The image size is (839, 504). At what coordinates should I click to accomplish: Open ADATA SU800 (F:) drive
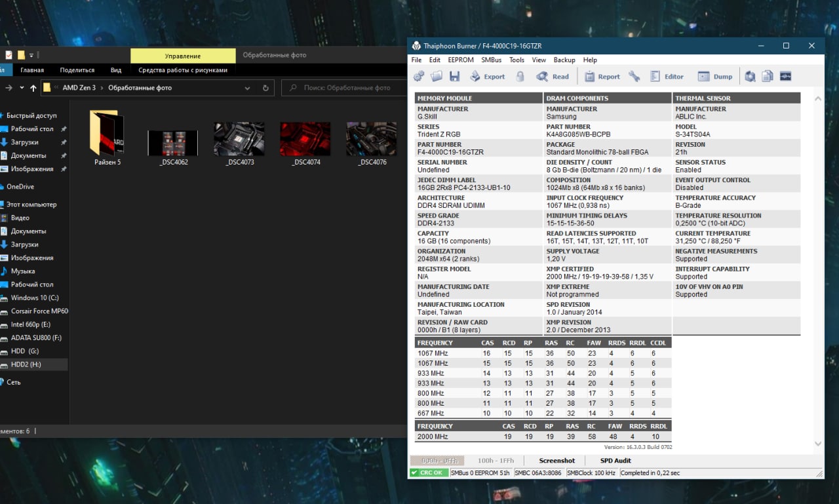tap(36, 338)
